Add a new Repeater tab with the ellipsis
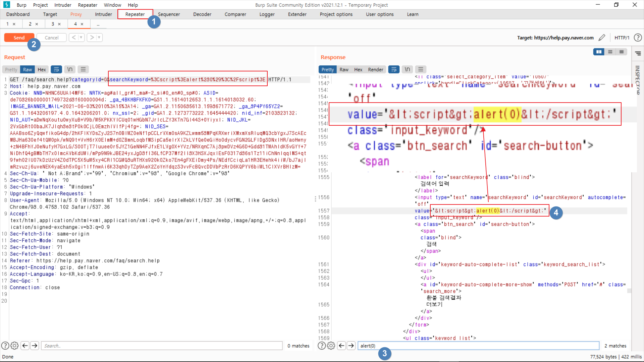644x362 pixels. point(98,24)
